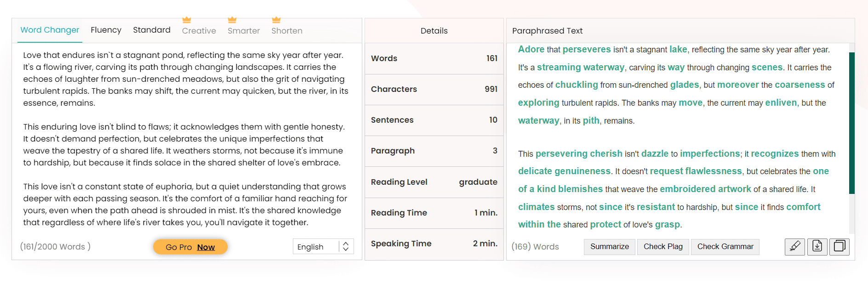Download the paraphrased text file

pyautogui.click(x=817, y=247)
